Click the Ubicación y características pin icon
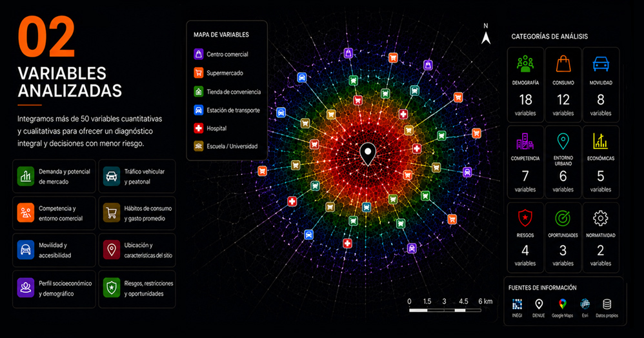 tap(111, 250)
